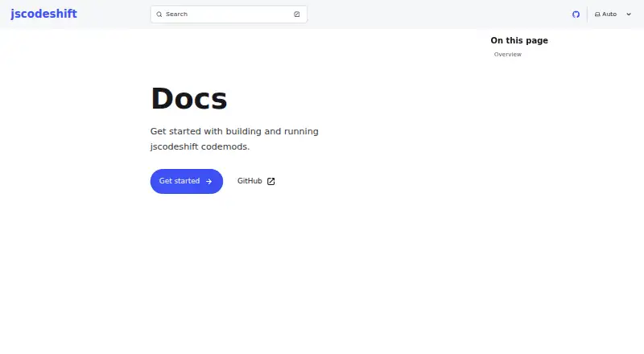This screenshot has height=354, width=644.
Task: Open the GitHub repository icon in header
Action: click(x=576, y=14)
